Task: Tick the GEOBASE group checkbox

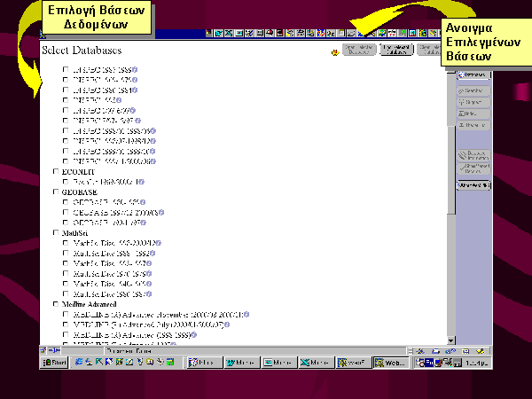Action: coord(57,192)
